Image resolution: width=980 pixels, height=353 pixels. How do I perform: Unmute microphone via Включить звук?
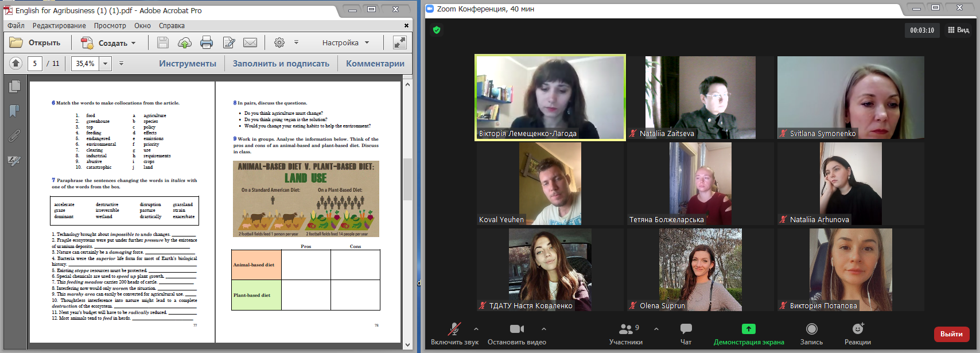click(454, 334)
